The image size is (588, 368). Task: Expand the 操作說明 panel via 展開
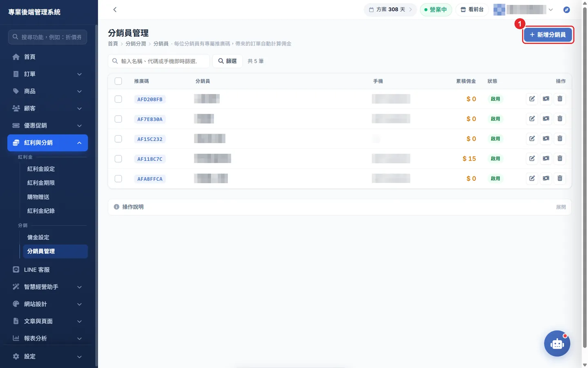561,207
